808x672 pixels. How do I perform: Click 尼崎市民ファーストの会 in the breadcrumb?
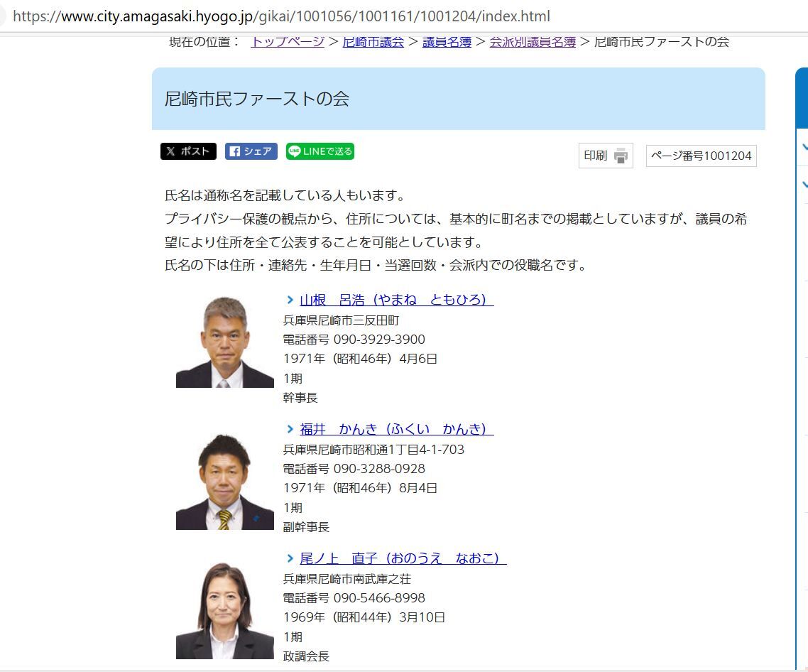click(x=662, y=42)
